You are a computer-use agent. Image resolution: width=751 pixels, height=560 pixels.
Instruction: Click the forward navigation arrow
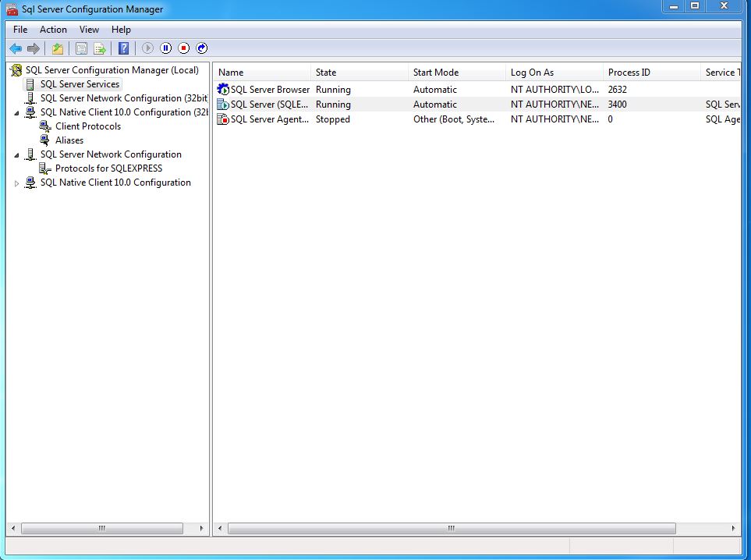(34, 48)
